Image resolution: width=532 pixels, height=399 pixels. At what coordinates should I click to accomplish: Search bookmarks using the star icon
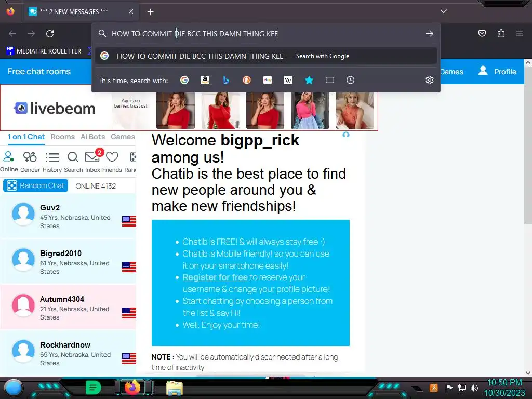[309, 80]
